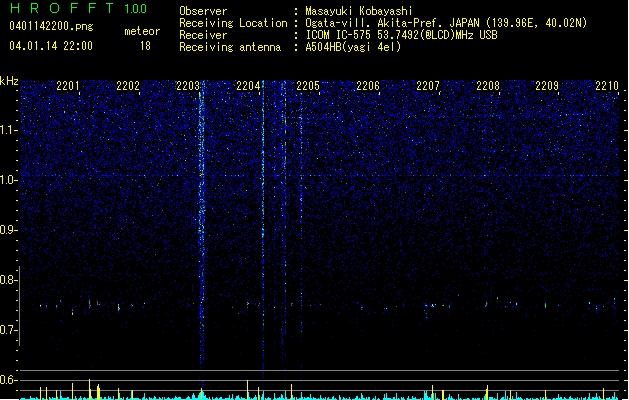
Task: Click the date stamp 04.01.14 22:00
Action: [51, 46]
